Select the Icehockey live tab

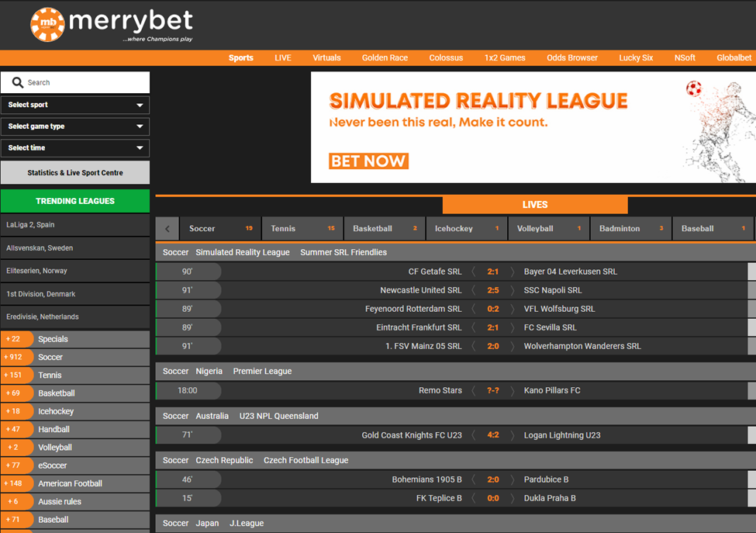point(466,229)
